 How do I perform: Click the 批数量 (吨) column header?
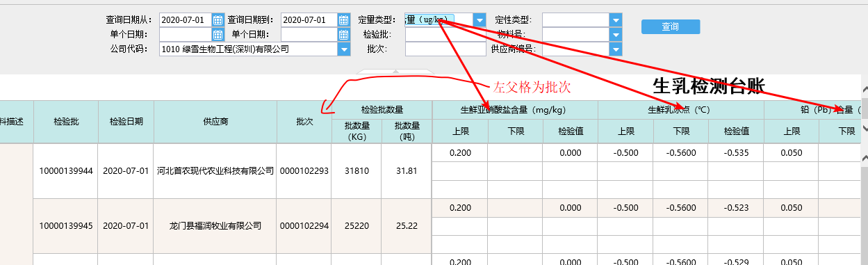coord(406,131)
